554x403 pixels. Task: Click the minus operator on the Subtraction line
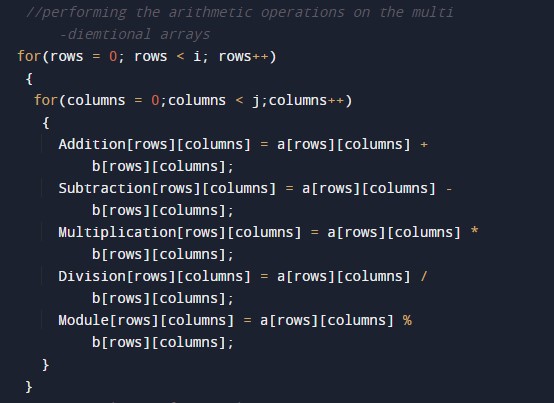[x=449, y=189]
